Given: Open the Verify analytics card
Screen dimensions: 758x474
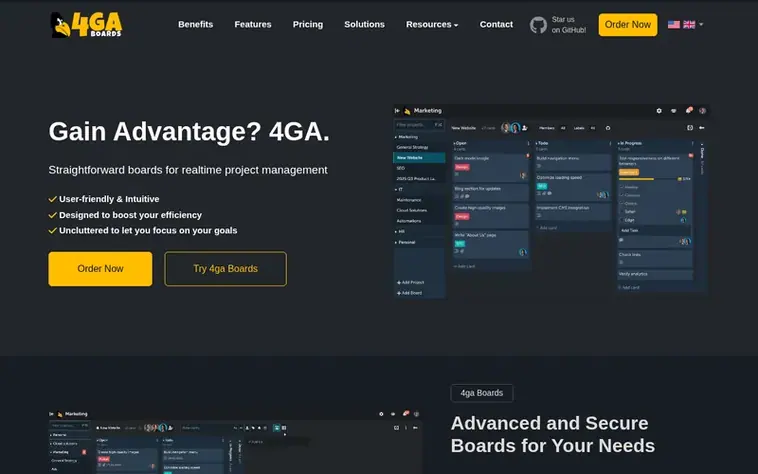Looking at the screenshot, I should [x=655, y=274].
